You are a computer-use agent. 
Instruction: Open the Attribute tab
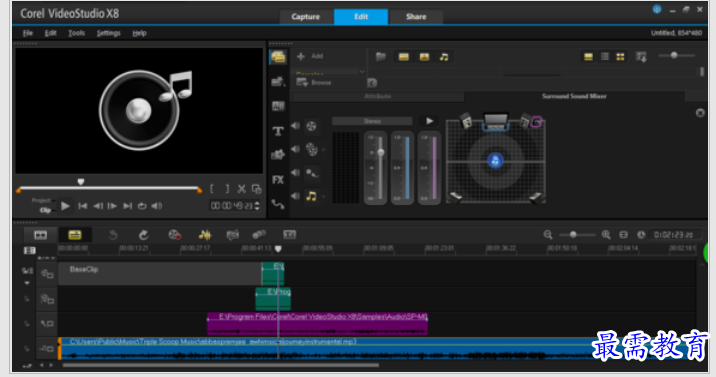click(378, 96)
